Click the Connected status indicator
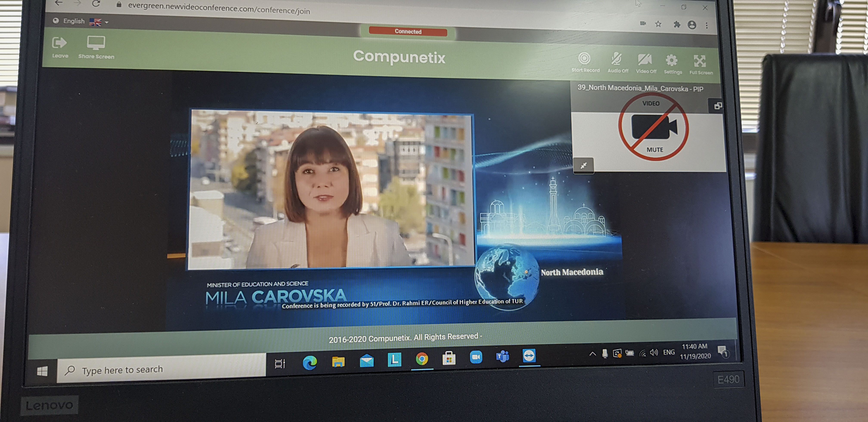The image size is (868, 422). pos(408,32)
